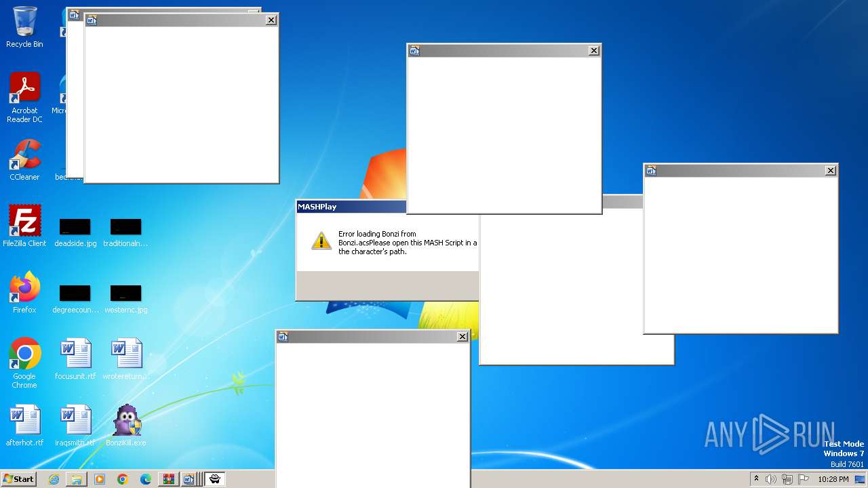Switch to Word taskbar button
The height and width of the screenshot is (488, 868).
tap(189, 479)
